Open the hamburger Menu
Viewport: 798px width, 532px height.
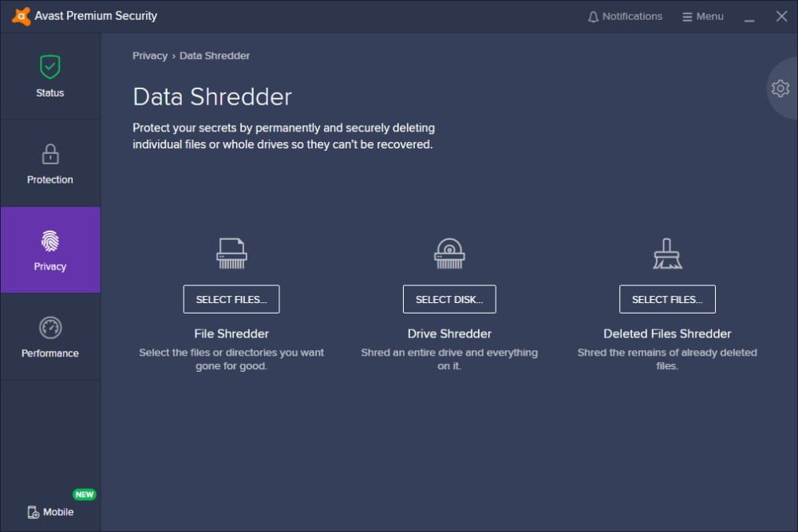click(x=703, y=16)
